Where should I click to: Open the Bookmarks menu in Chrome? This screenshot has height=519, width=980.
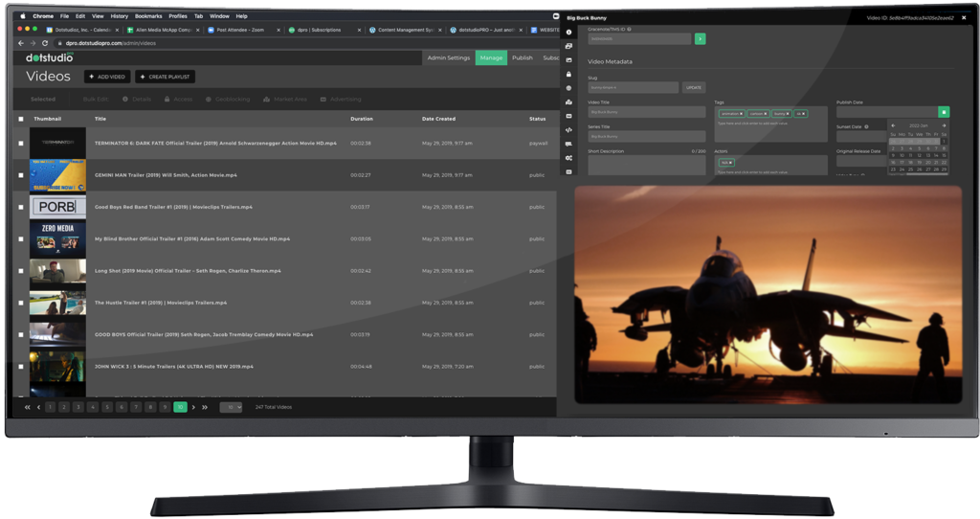tap(148, 16)
